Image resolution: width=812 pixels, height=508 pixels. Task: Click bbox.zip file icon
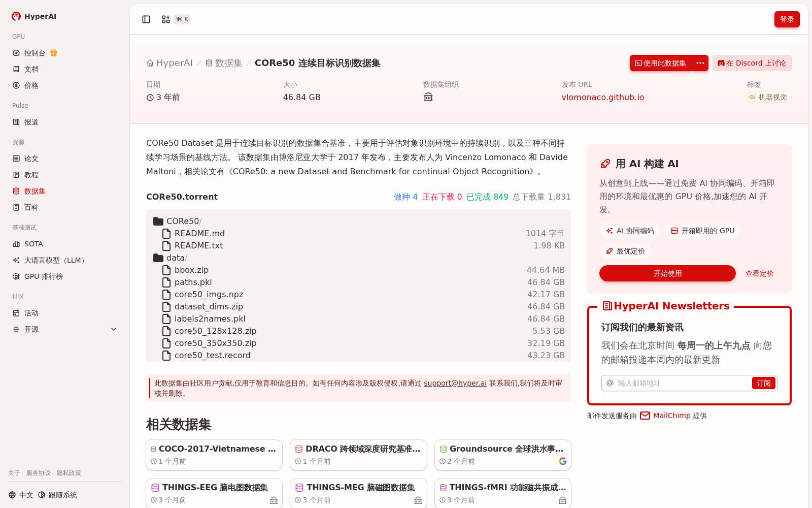pyautogui.click(x=166, y=270)
